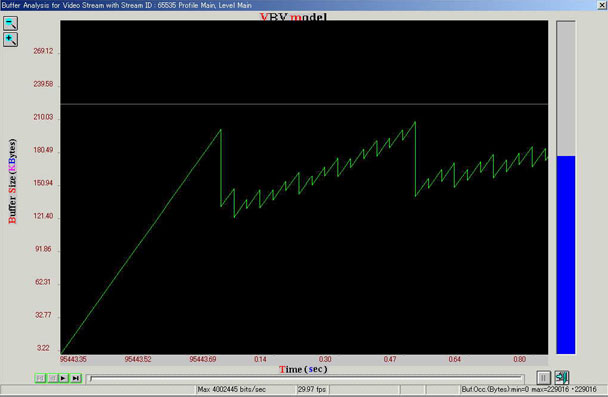Click the 210.03 buffer size axis label
The image size is (608, 397).
tap(43, 117)
